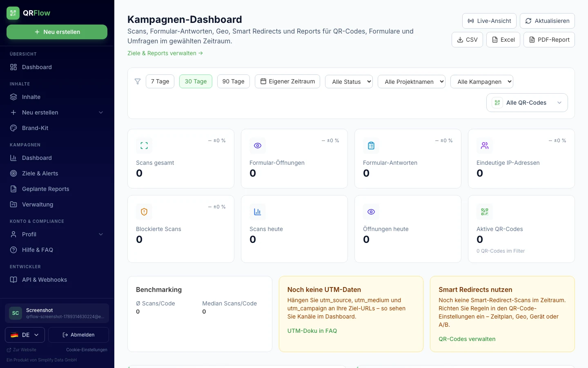
Task: Export data as Excel
Action: click(x=503, y=40)
